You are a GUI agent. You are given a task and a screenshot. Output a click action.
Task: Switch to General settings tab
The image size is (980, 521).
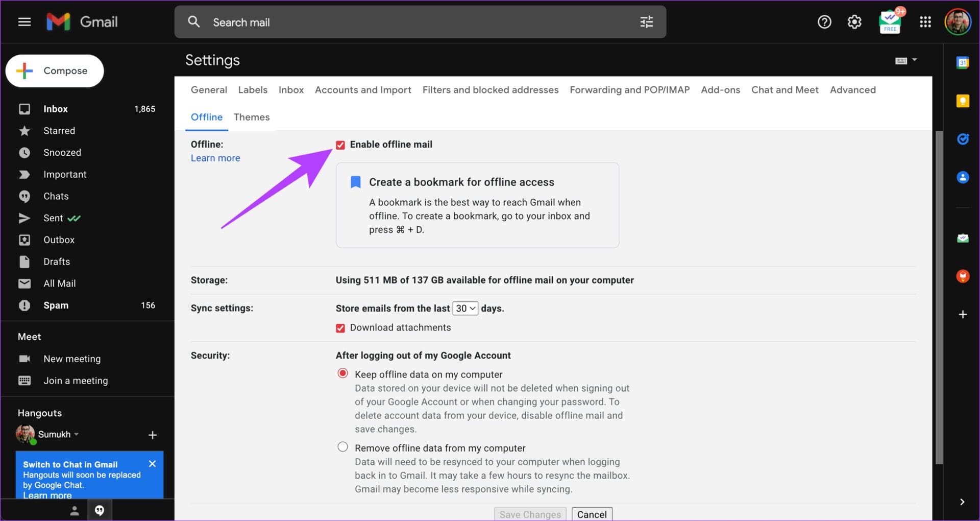(x=209, y=90)
